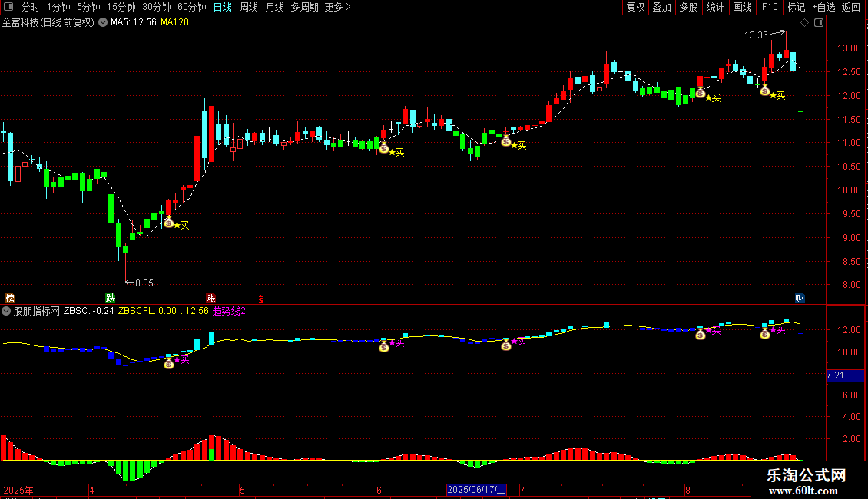Viewport: 868px width, 499px height.
Task: Open F10 company info
Action: [x=770, y=7]
